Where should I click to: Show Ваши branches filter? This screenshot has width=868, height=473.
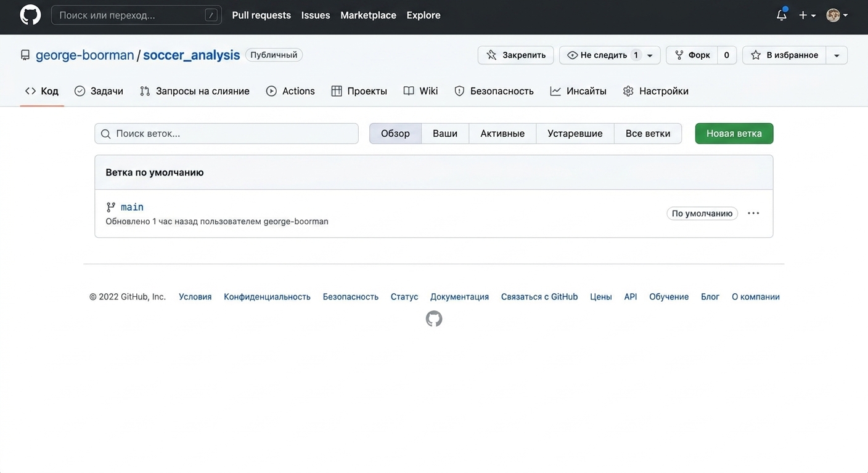(x=445, y=134)
